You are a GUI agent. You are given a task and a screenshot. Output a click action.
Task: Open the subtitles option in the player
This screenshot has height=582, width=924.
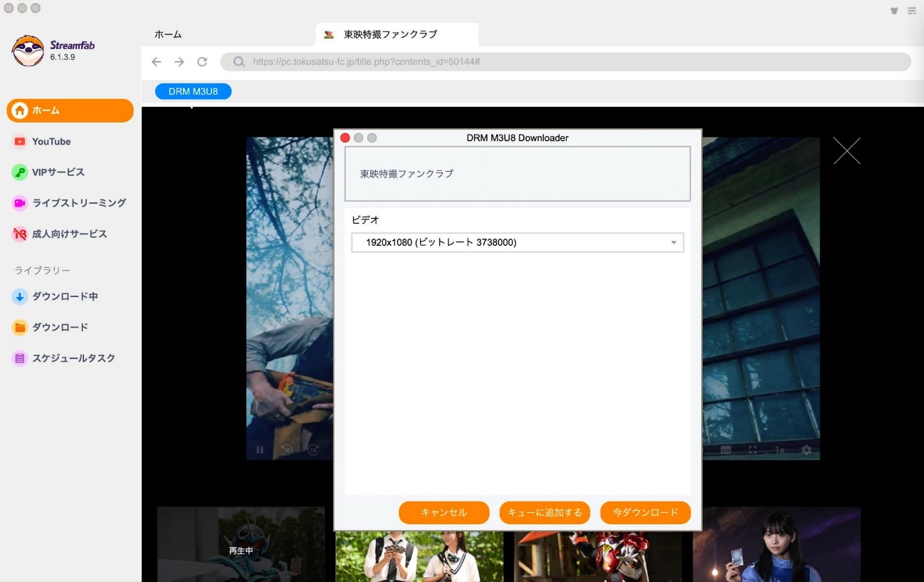tap(726, 450)
